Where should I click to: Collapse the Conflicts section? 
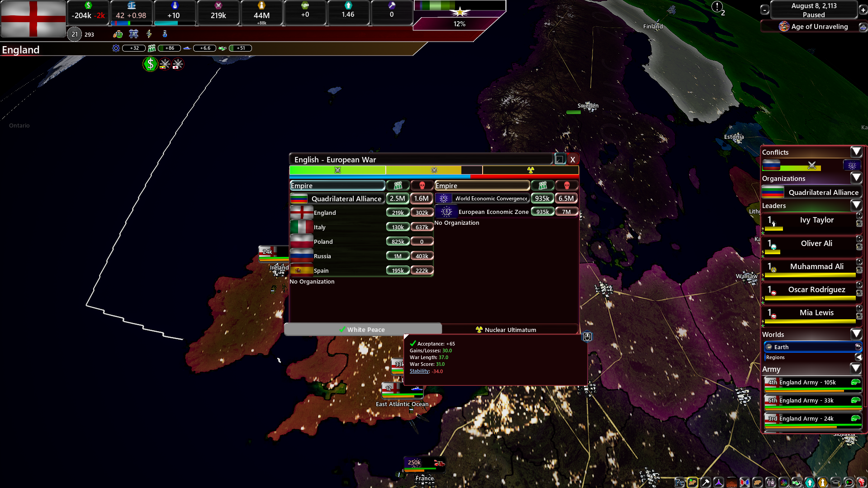coord(856,152)
